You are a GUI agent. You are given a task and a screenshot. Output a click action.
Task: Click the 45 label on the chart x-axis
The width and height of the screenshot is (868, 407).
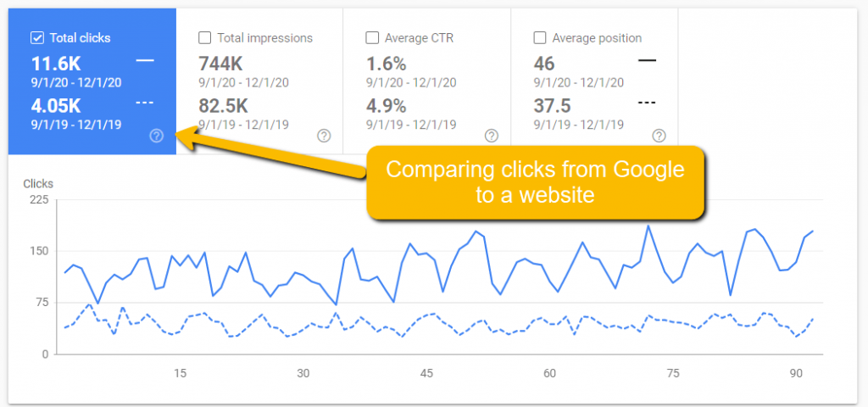coord(426,373)
